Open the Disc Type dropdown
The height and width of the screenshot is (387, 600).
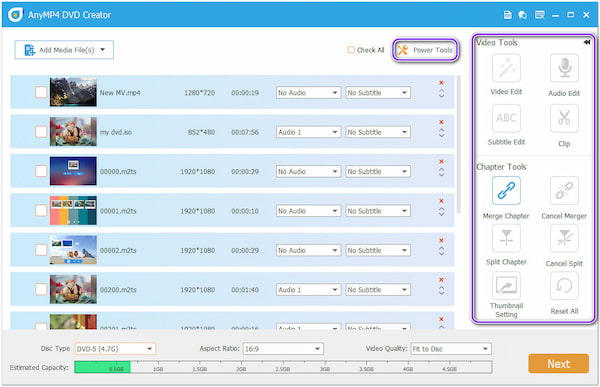[115, 349]
